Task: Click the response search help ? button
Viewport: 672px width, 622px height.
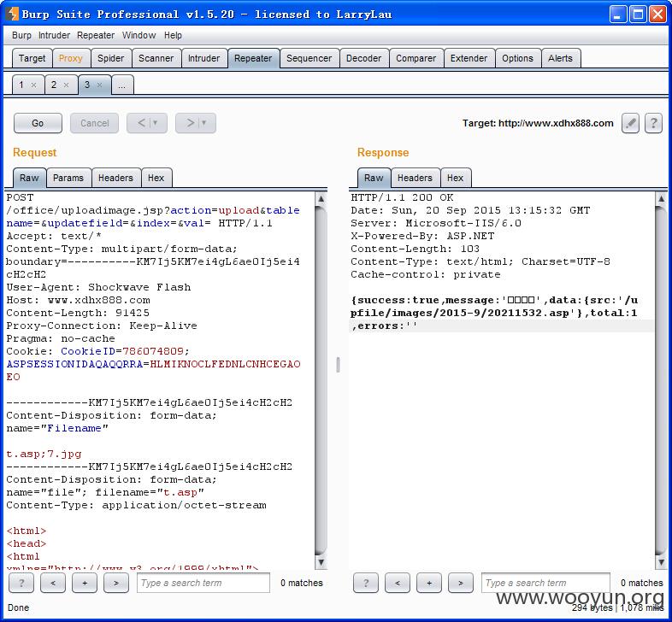Action: point(366,583)
